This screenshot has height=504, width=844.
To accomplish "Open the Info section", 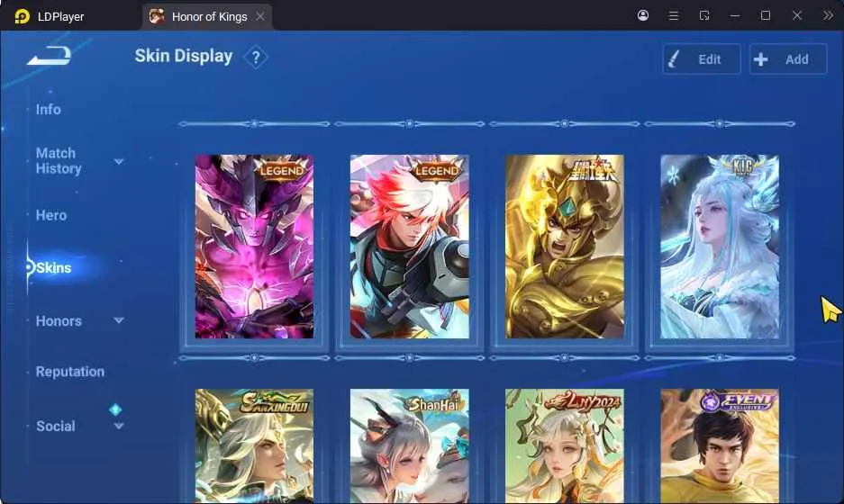I will tap(49, 109).
